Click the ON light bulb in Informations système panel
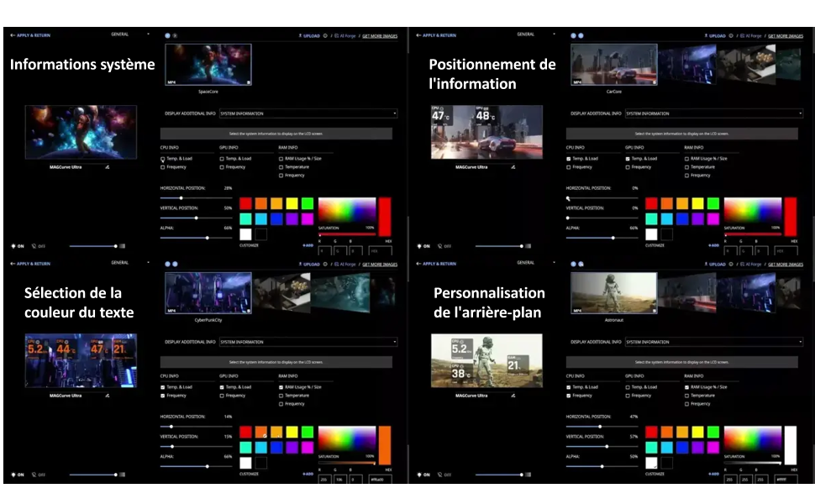 [13, 246]
